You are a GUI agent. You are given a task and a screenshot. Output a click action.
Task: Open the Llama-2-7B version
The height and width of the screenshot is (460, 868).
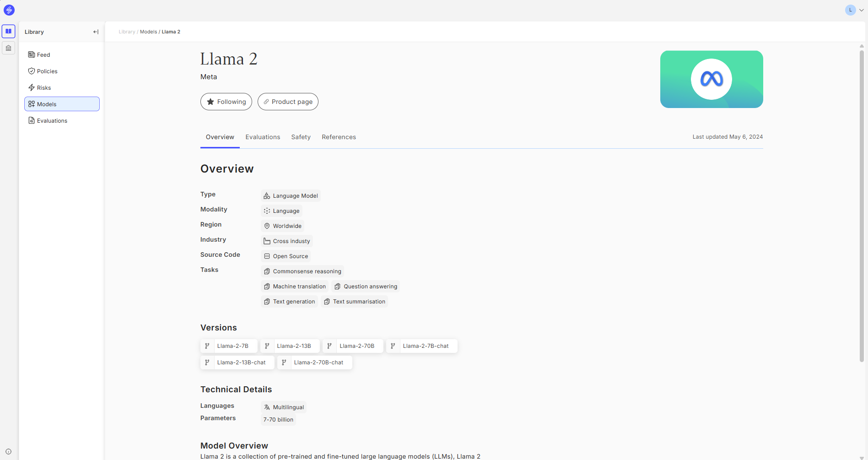(x=229, y=346)
